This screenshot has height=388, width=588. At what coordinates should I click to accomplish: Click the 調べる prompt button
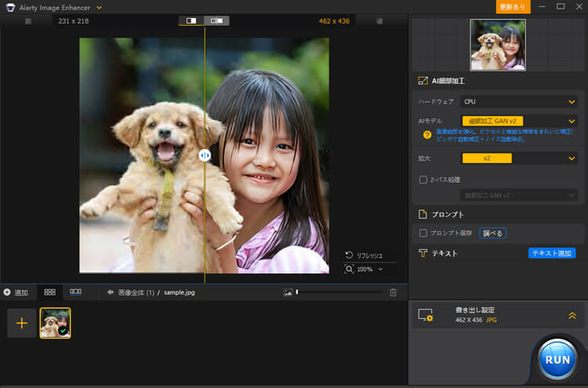tap(492, 233)
